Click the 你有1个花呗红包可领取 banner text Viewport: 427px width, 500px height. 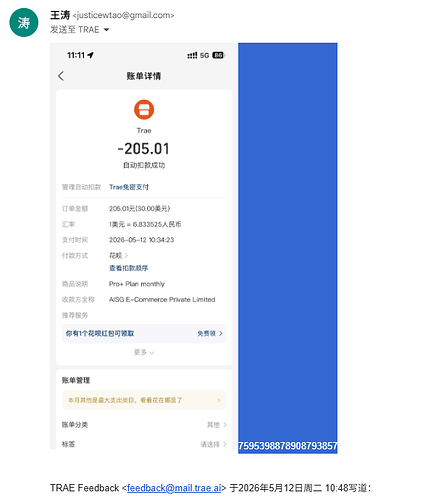[100, 333]
